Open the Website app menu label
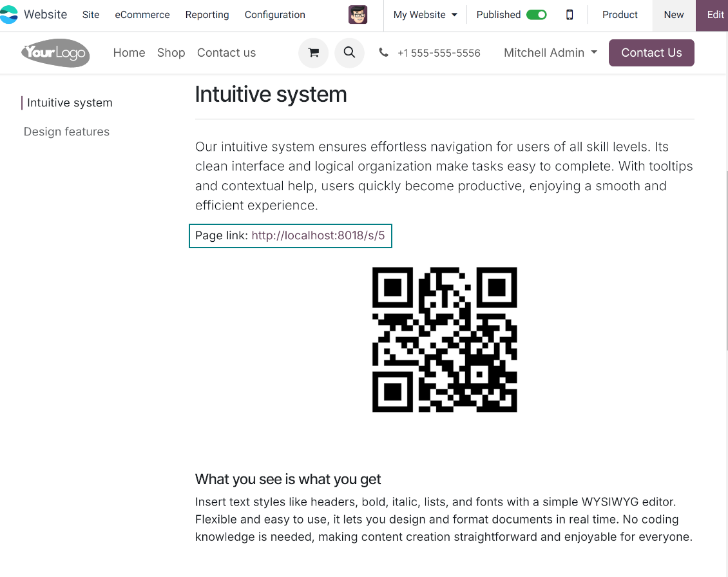728x577 pixels. (46, 15)
